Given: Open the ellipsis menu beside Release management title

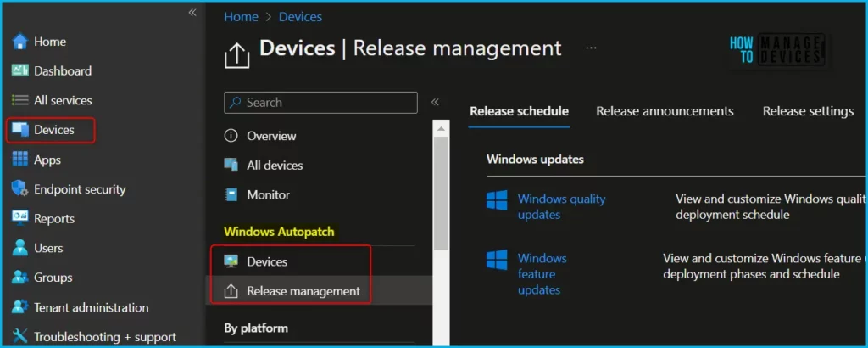Looking at the screenshot, I should (x=591, y=48).
